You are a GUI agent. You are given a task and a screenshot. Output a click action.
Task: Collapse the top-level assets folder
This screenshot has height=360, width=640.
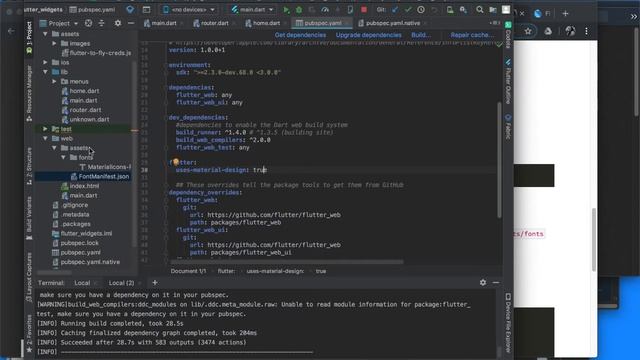pyautogui.click(x=45, y=34)
